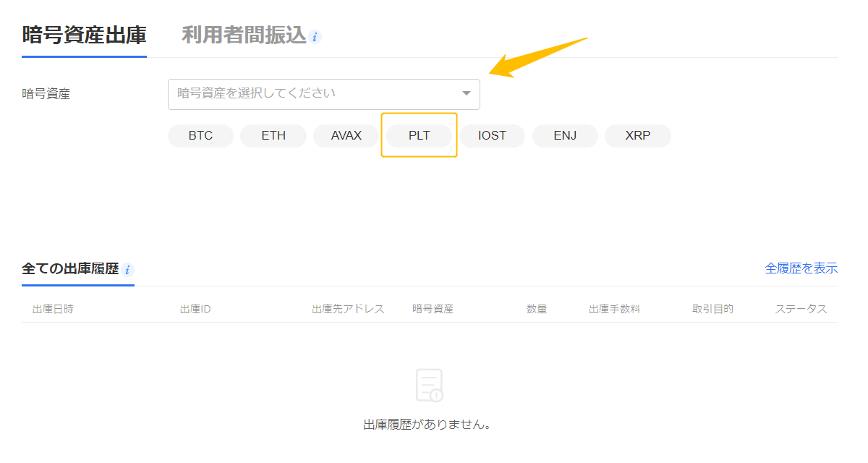Switch to the 暗号資産出庫 tab

85,35
